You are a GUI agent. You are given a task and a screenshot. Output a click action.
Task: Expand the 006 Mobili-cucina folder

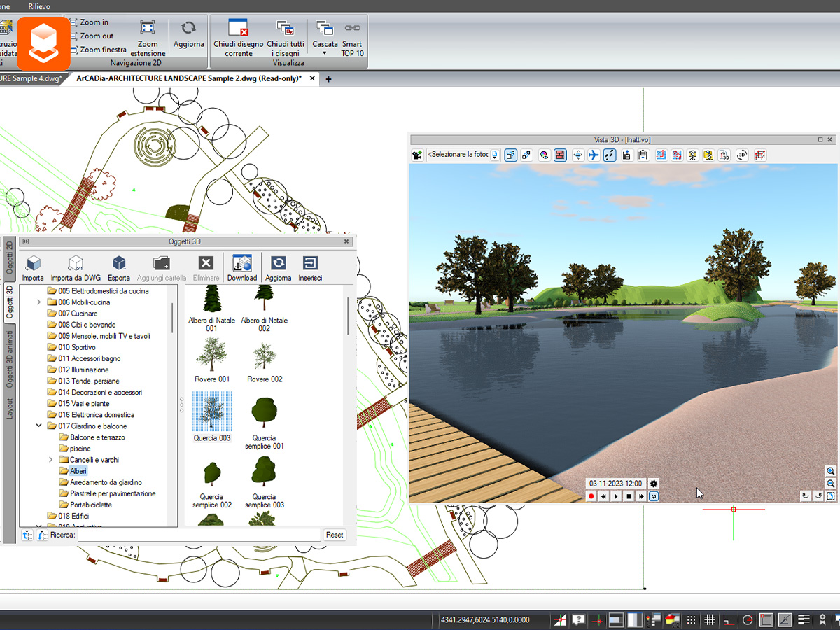tap(39, 302)
